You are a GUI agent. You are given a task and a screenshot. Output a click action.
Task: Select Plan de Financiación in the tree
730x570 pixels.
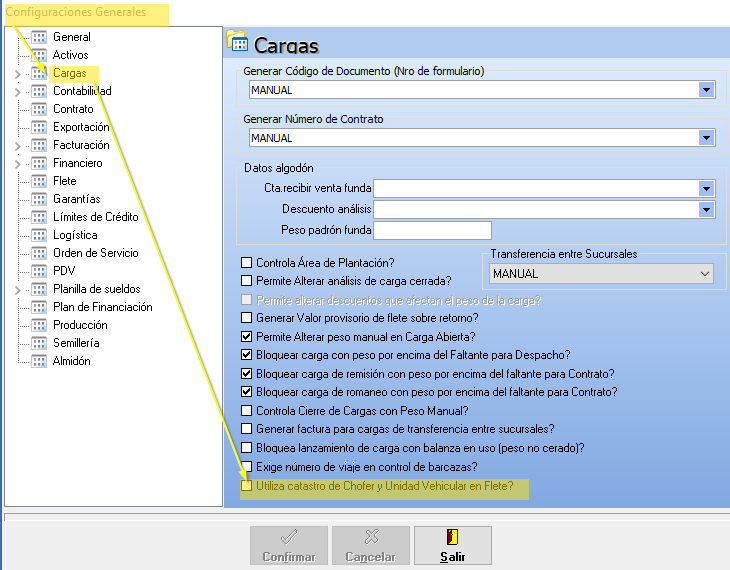(x=102, y=307)
